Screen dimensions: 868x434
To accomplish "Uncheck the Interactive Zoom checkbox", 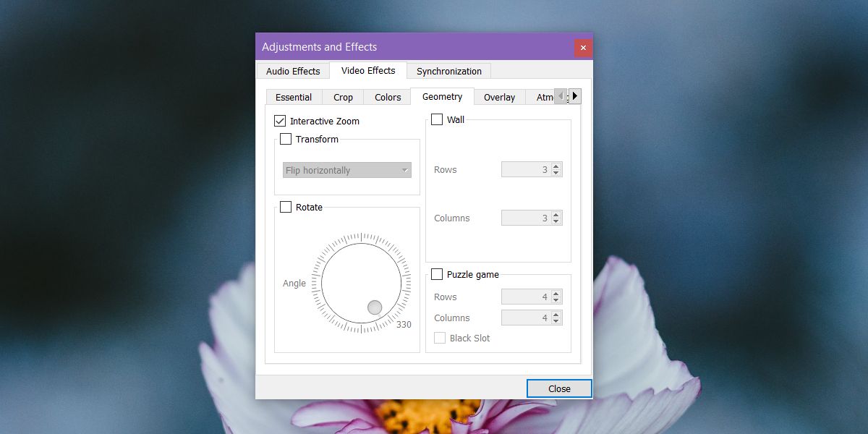I will tap(280, 121).
